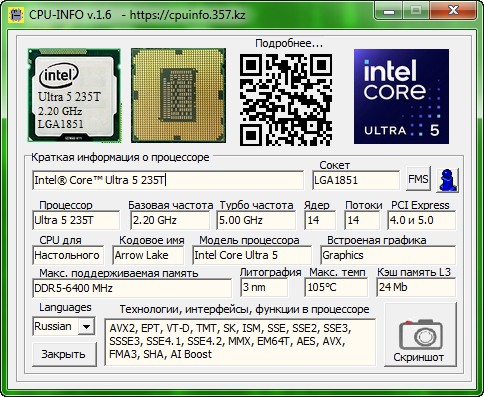Click the FMS button
The width and height of the screenshot is (484, 397).
click(418, 179)
